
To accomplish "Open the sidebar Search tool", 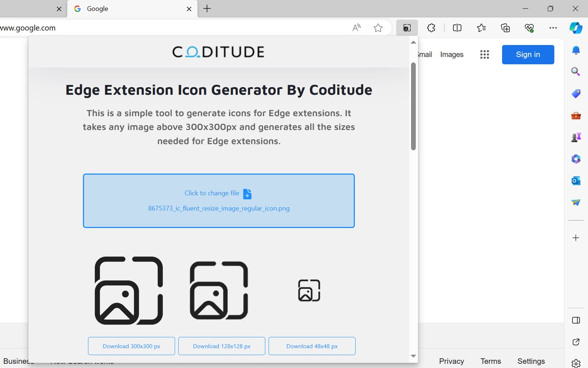I will coord(576,72).
